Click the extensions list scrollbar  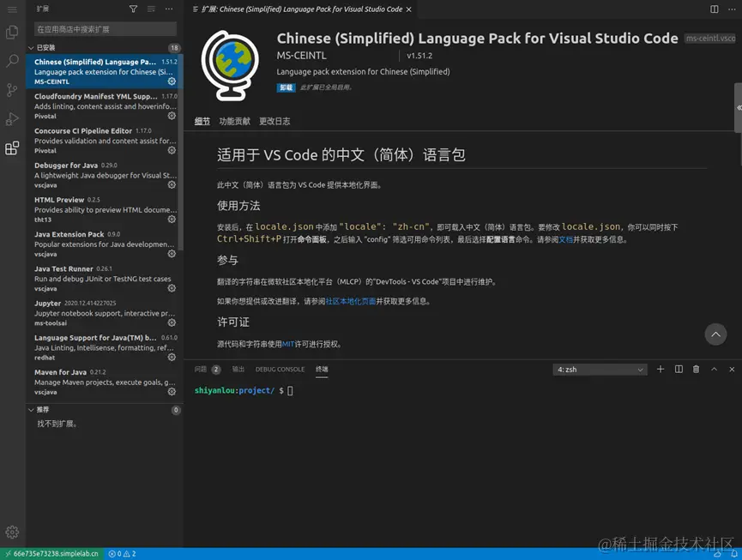(x=181, y=151)
